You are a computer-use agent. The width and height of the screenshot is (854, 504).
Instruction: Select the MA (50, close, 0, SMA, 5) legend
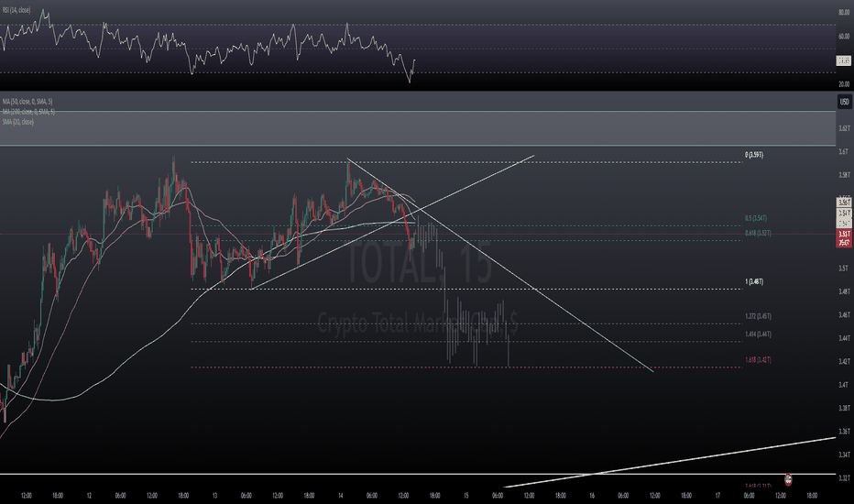tap(27, 102)
